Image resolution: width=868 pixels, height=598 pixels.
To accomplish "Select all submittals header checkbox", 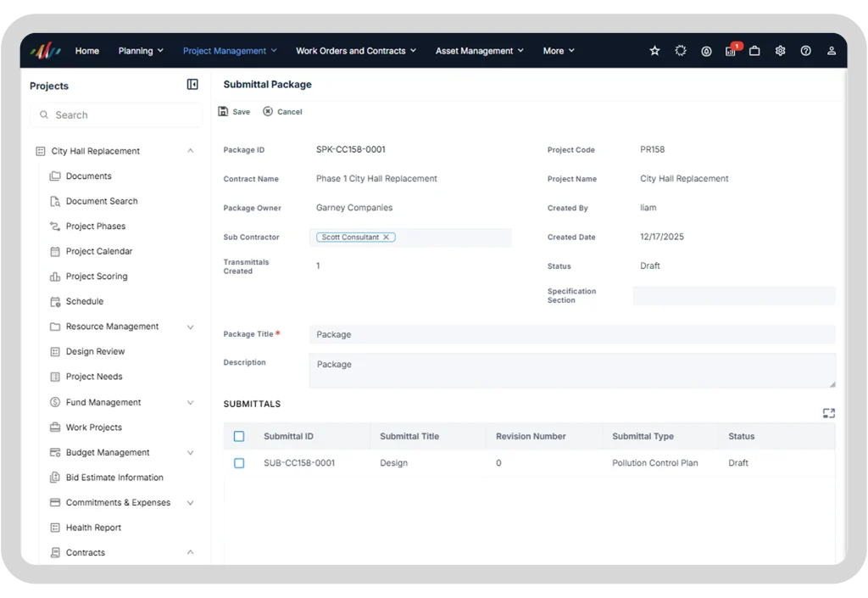I will point(239,436).
